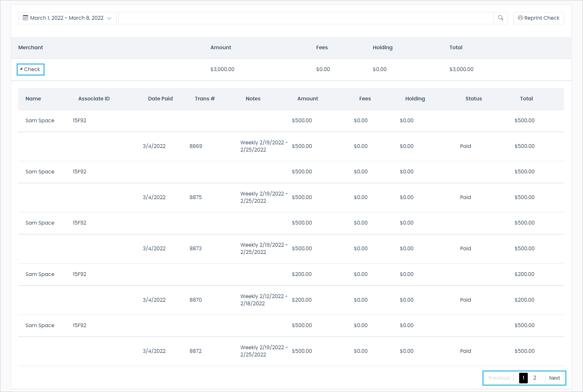Click the Date Paid column header
The width and height of the screenshot is (583, 392).
pos(160,98)
